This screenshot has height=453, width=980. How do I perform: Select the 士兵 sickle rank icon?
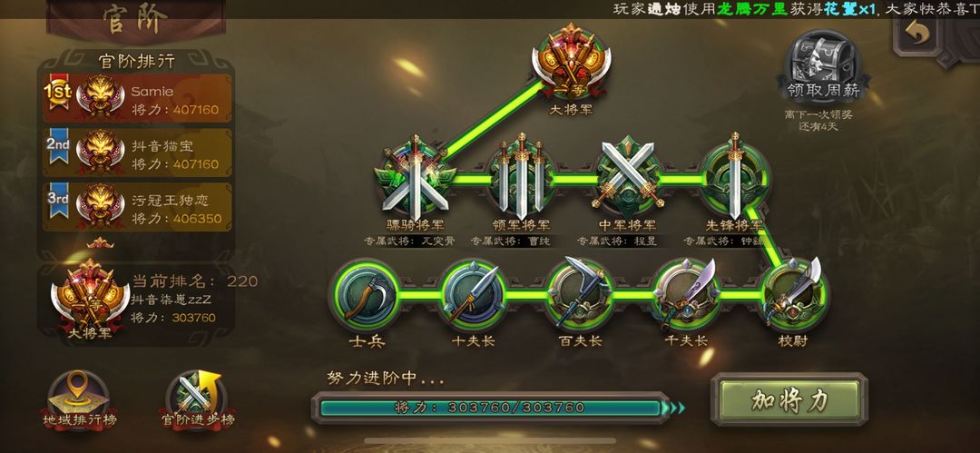coord(366,295)
